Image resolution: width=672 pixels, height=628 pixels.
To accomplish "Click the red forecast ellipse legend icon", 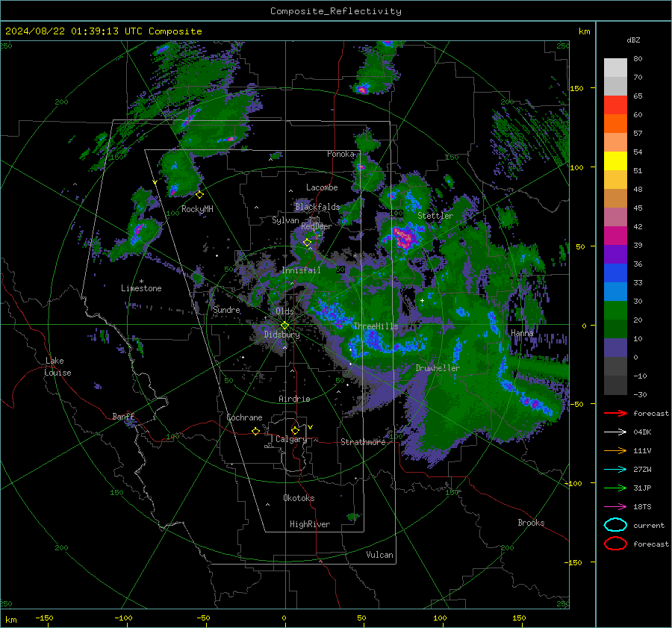I will (615, 544).
